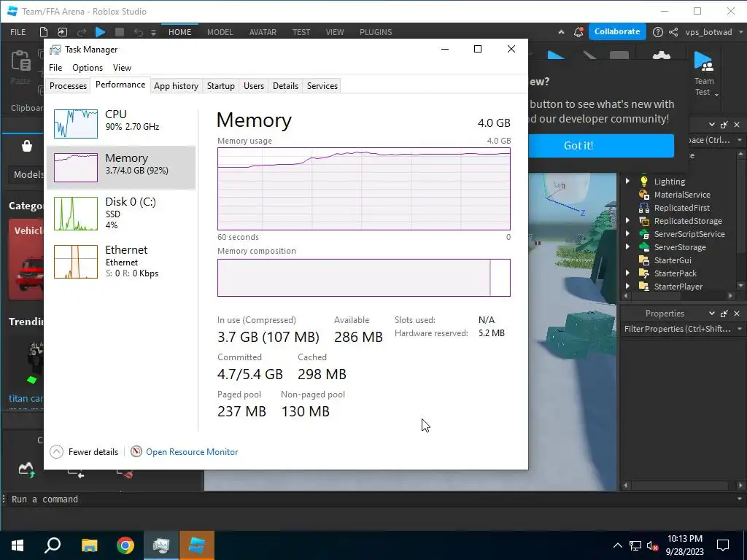The image size is (747, 560).
Task: Collapse the Roblox Studio ribbon chevron
Action: pyautogui.click(x=561, y=32)
